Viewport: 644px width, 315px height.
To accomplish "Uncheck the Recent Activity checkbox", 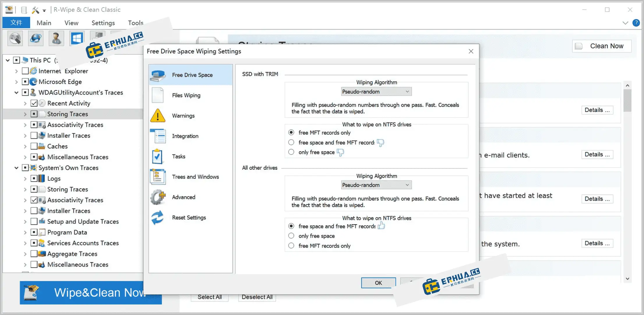I will pyautogui.click(x=34, y=103).
